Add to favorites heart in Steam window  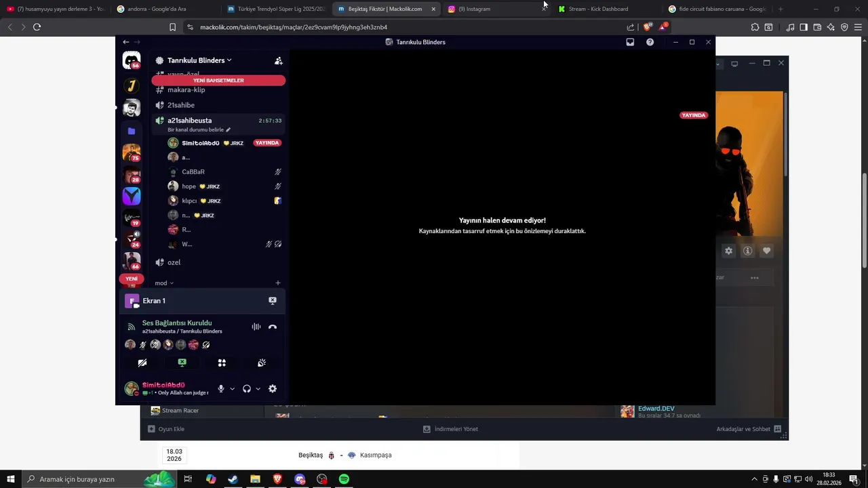pyautogui.click(x=766, y=251)
